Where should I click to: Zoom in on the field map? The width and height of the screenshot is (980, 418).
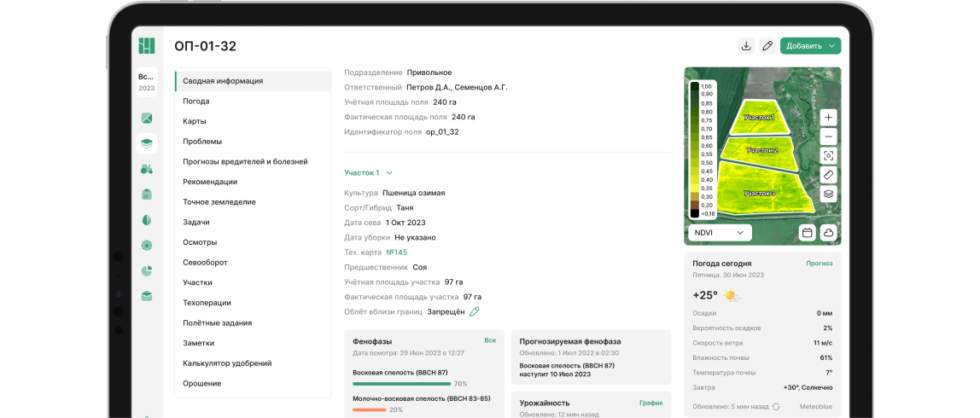click(828, 117)
